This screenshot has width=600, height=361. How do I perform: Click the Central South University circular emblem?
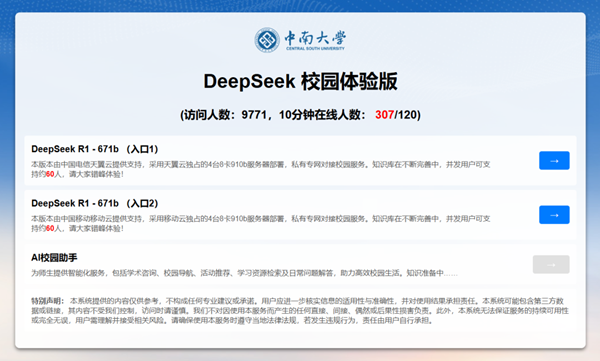coord(267,40)
